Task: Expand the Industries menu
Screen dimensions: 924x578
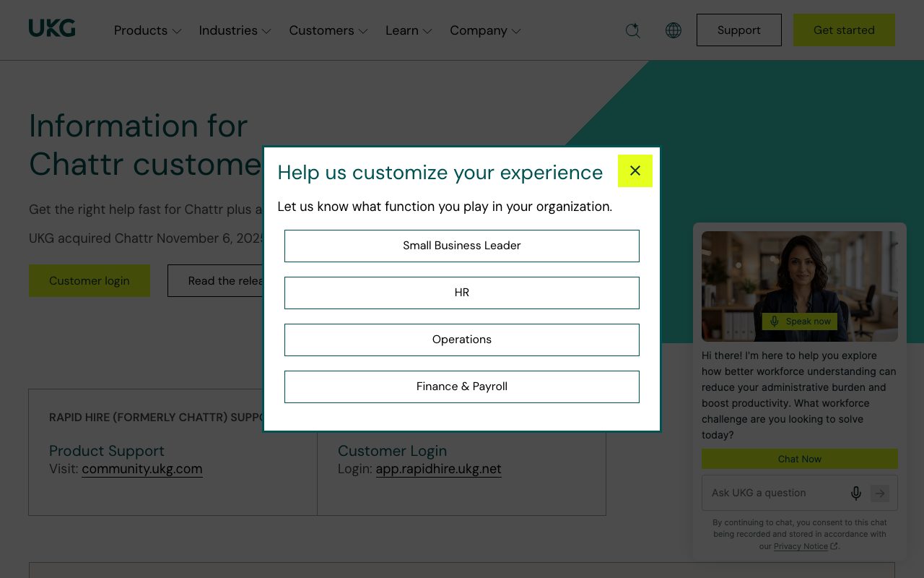Action: click(x=235, y=30)
